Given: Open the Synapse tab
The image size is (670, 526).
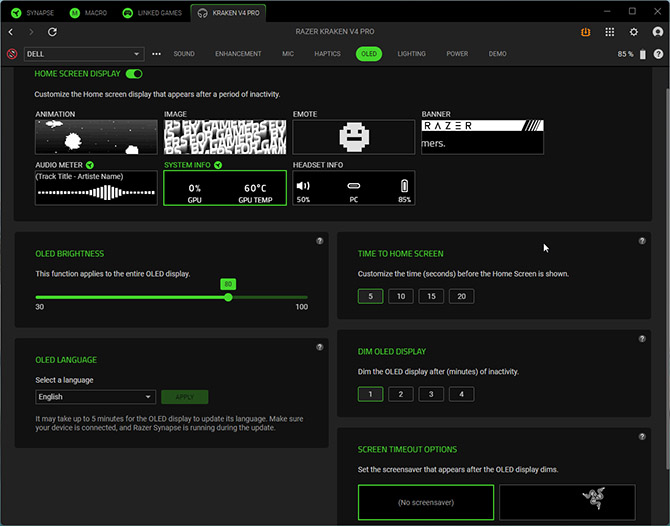Looking at the screenshot, I should point(32,13).
